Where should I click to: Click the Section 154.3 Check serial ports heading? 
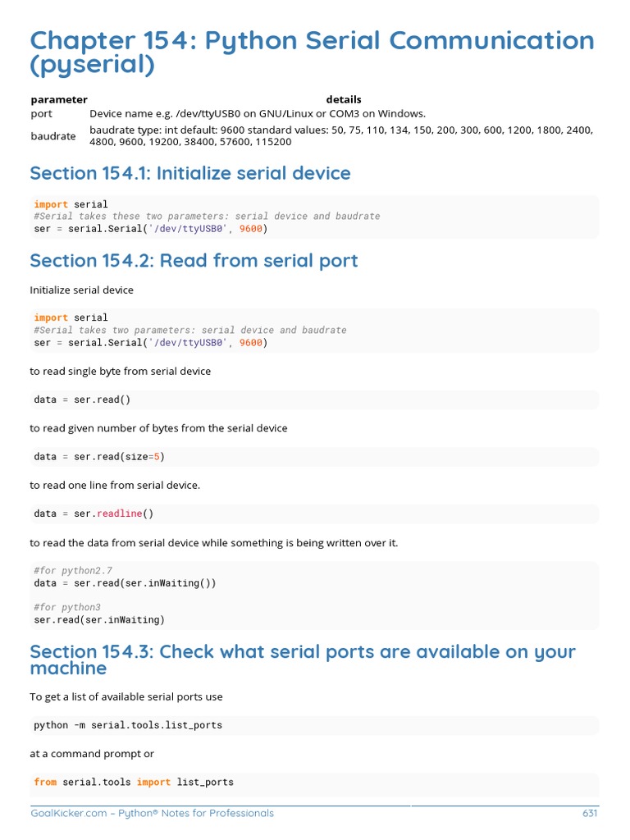303,660
